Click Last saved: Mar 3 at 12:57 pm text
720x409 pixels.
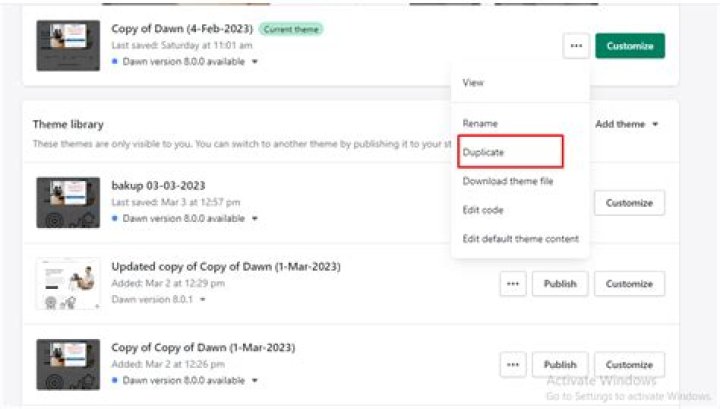tap(175, 202)
